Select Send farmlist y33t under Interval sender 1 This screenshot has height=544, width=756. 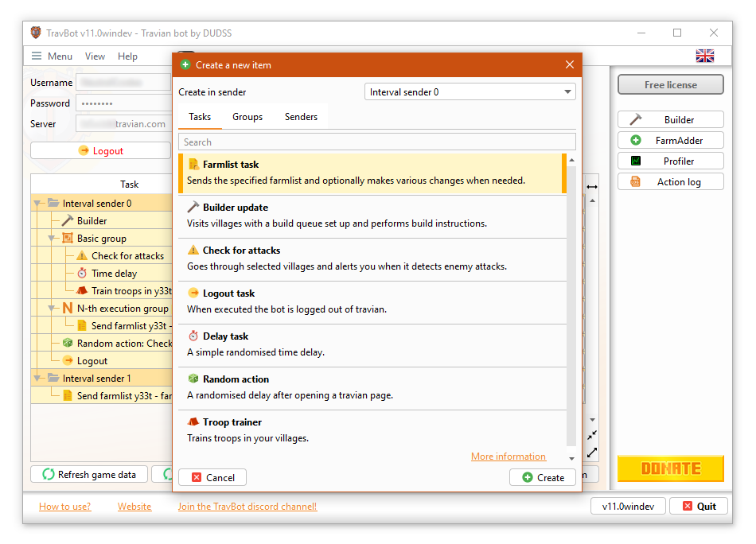(117, 395)
